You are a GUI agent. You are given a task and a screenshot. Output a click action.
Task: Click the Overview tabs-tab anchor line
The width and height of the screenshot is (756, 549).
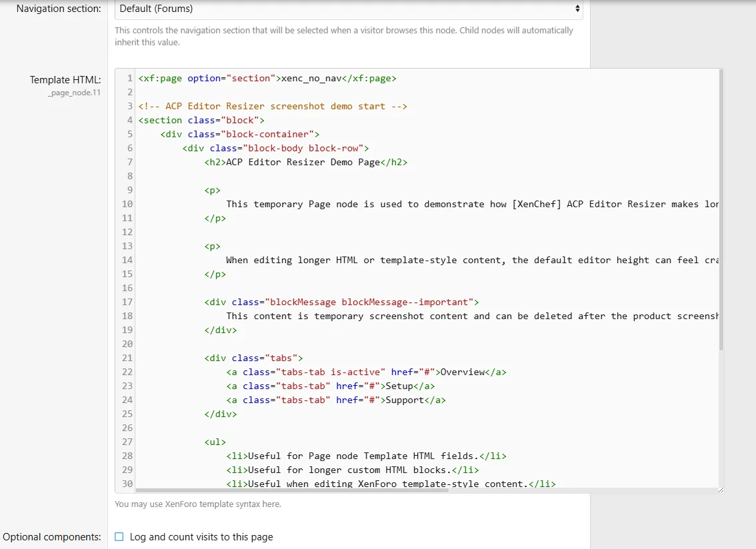coord(366,372)
